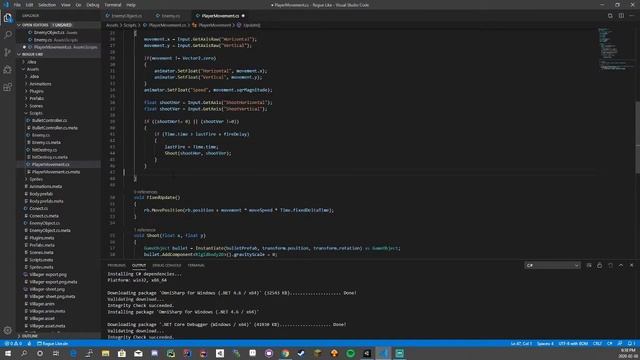Click the open log file icon in the output panel
The width and height of the screenshot is (640, 360).
coord(610,265)
